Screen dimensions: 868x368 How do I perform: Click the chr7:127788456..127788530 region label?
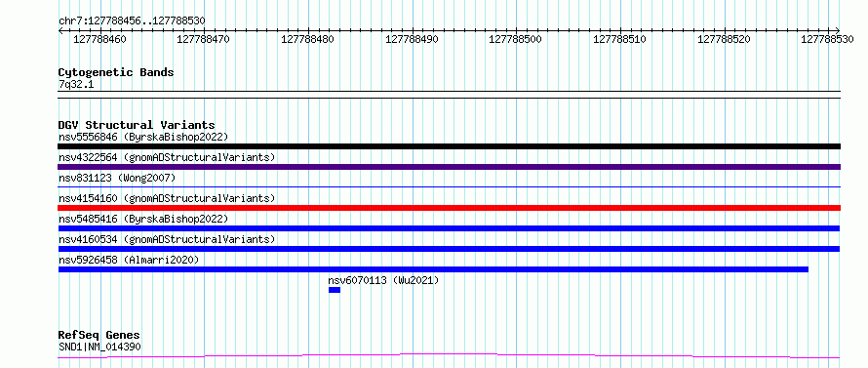click(132, 21)
